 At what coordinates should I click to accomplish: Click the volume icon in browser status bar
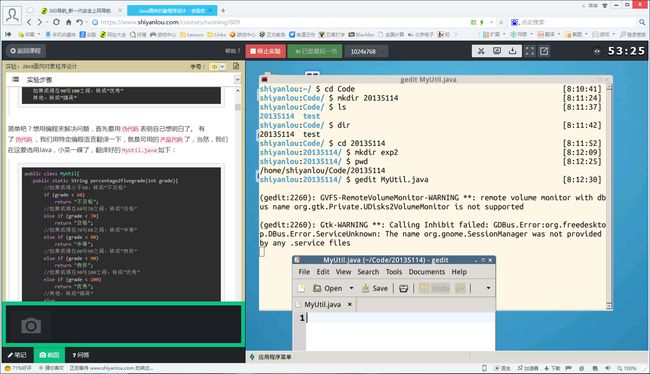pyautogui.click(x=607, y=368)
